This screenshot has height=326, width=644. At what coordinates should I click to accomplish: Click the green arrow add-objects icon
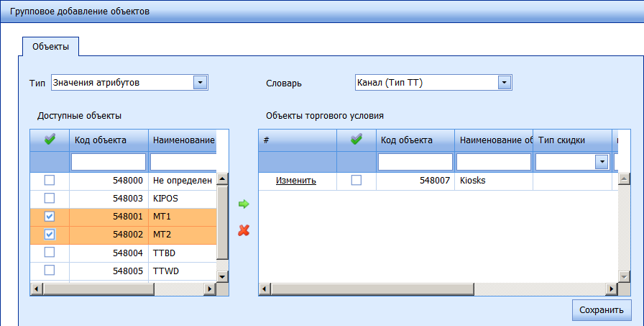click(244, 205)
